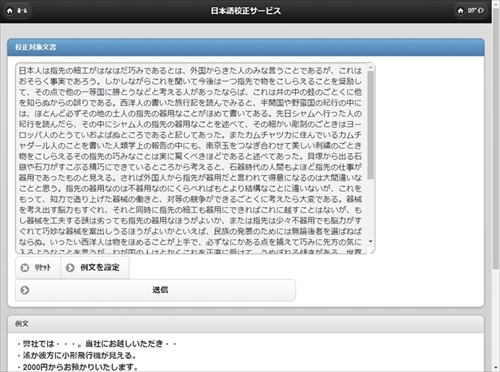Click the arrow icon on 例文を設定
The image size is (500, 372).
tap(70, 268)
